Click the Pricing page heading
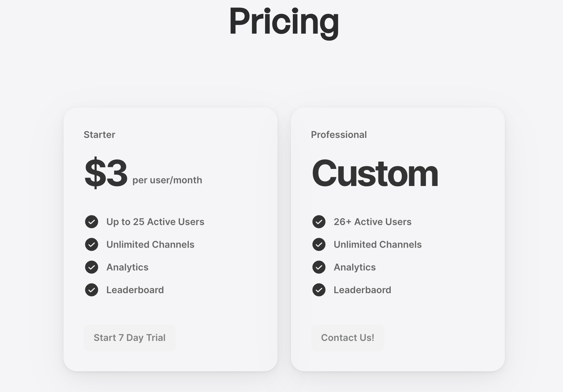The width and height of the screenshot is (563, 392). click(x=284, y=22)
